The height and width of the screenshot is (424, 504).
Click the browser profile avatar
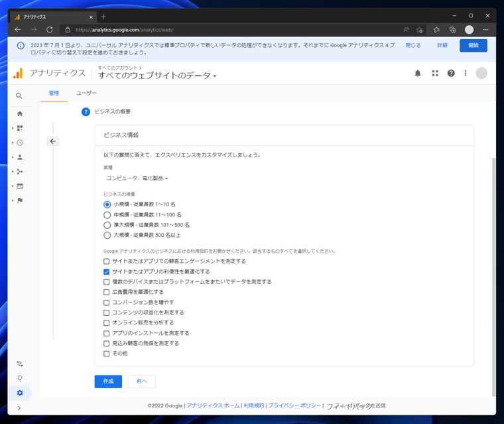pyautogui.click(x=469, y=30)
